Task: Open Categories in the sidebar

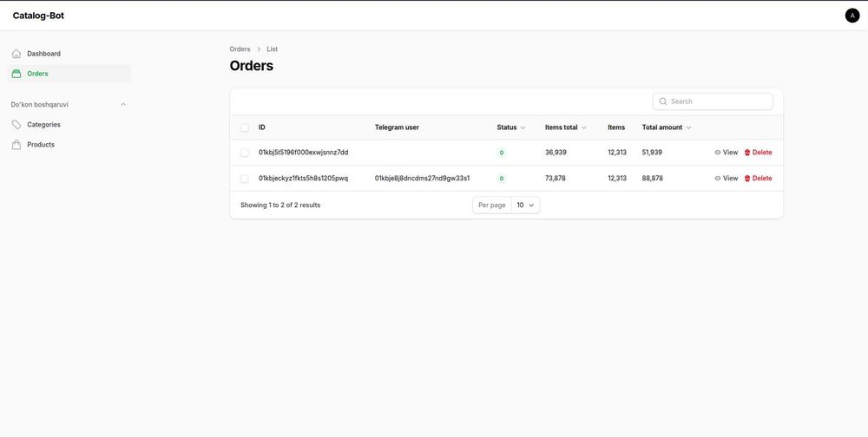Action: pos(69,125)
